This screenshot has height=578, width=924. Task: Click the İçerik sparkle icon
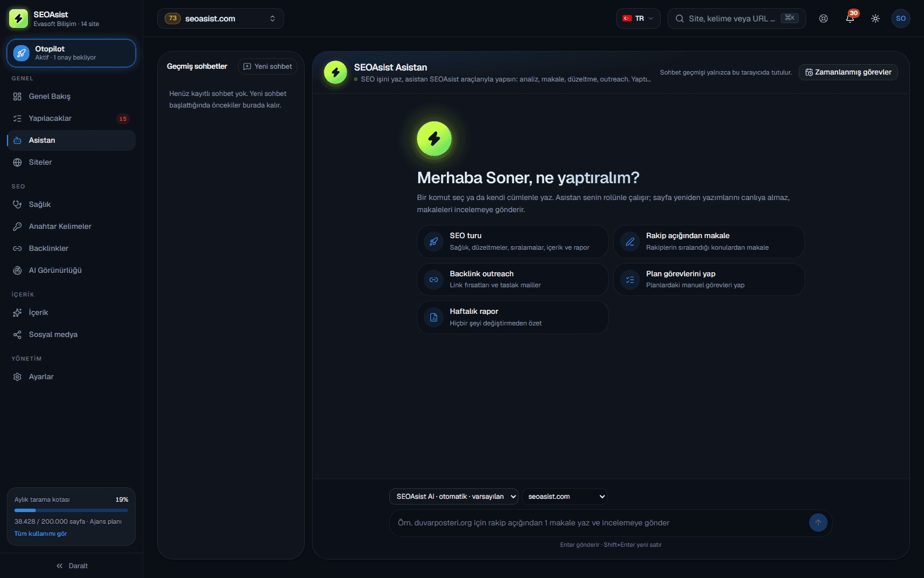(x=17, y=313)
